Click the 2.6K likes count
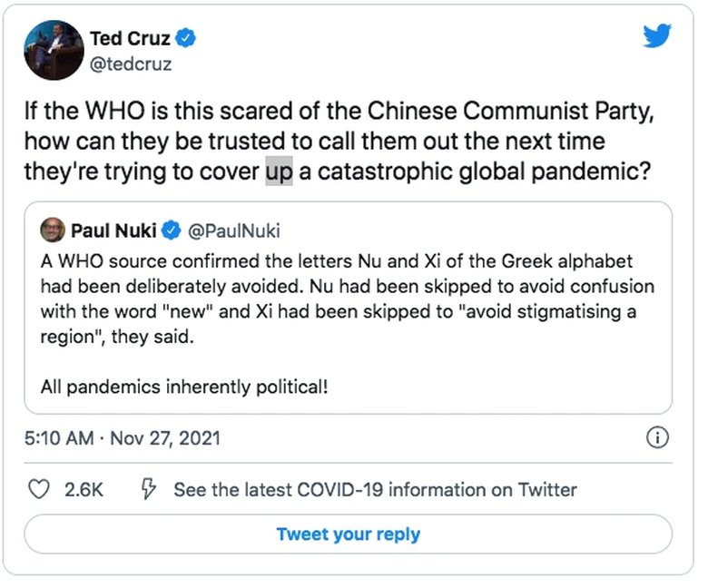 [x=84, y=490]
